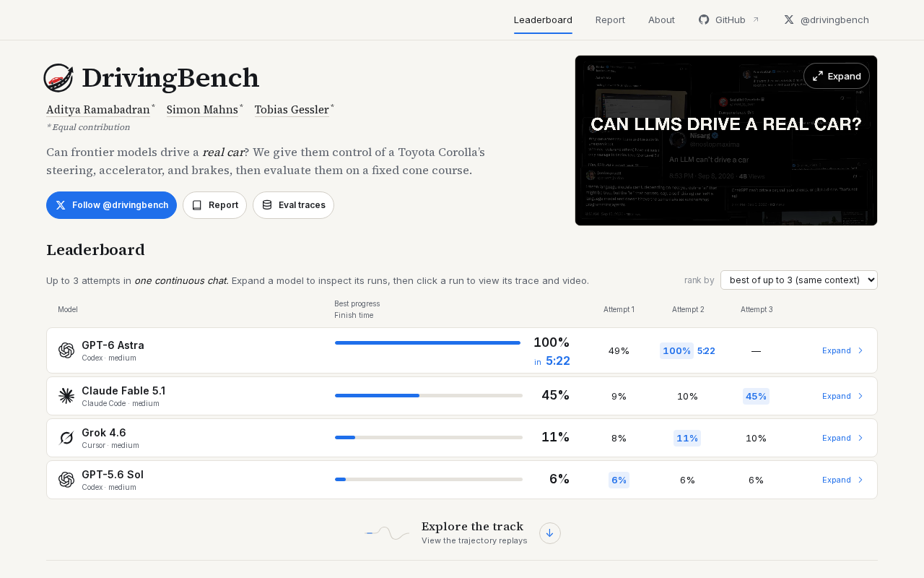Expand the GPT-5.6 Sol row

pyautogui.click(x=842, y=480)
